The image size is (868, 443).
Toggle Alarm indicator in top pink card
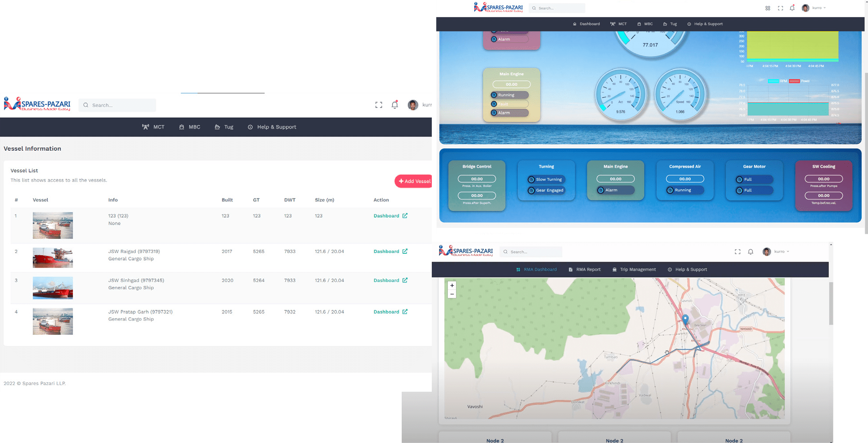(x=510, y=39)
